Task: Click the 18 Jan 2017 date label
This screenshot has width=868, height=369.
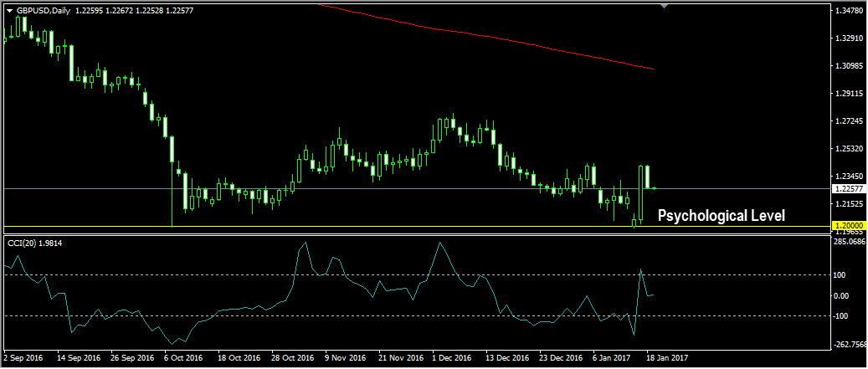Action: coord(668,357)
